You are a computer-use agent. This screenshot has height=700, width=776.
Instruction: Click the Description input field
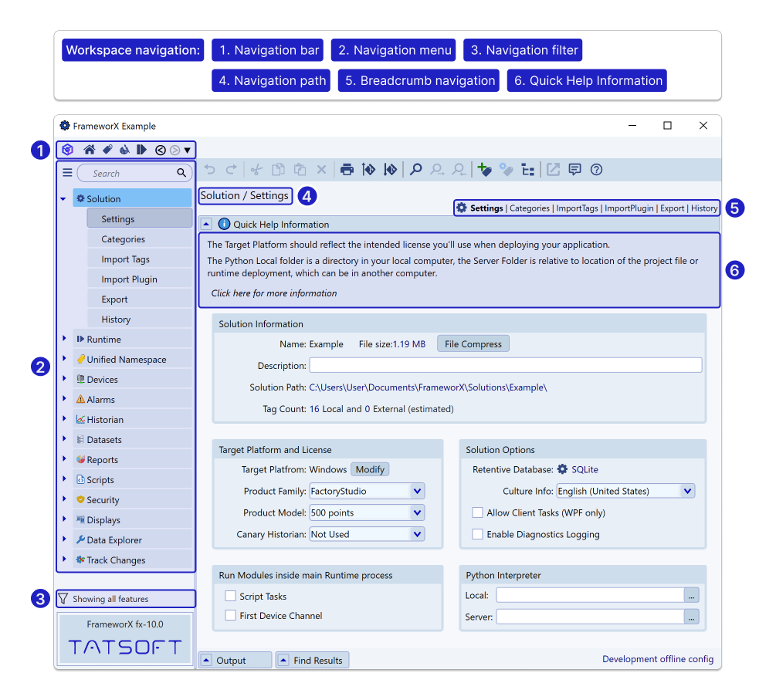click(x=505, y=365)
